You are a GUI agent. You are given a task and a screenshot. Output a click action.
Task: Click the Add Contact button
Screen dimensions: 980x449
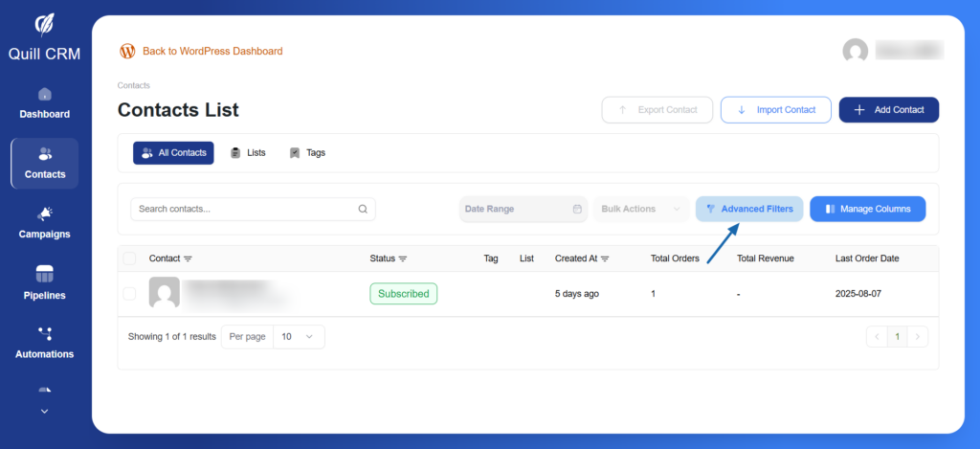[x=888, y=110]
